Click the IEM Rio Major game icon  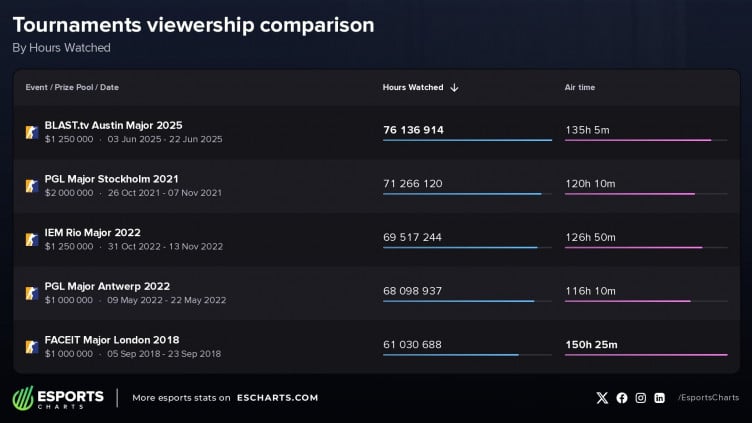pyautogui.click(x=32, y=239)
